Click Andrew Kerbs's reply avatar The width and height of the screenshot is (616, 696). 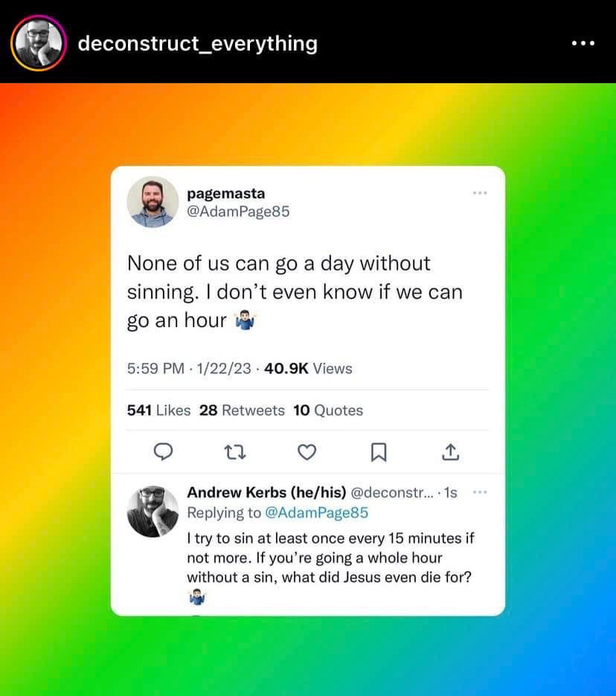pyautogui.click(x=153, y=512)
